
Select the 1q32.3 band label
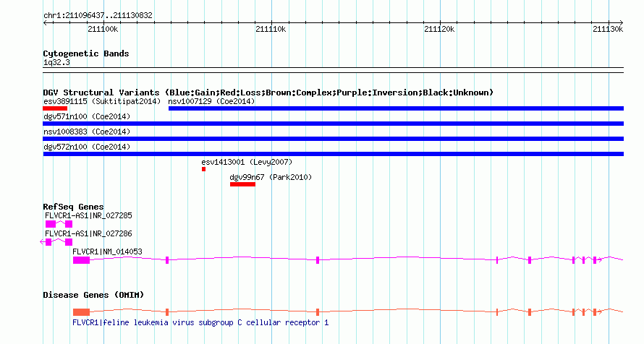(x=56, y=62)
